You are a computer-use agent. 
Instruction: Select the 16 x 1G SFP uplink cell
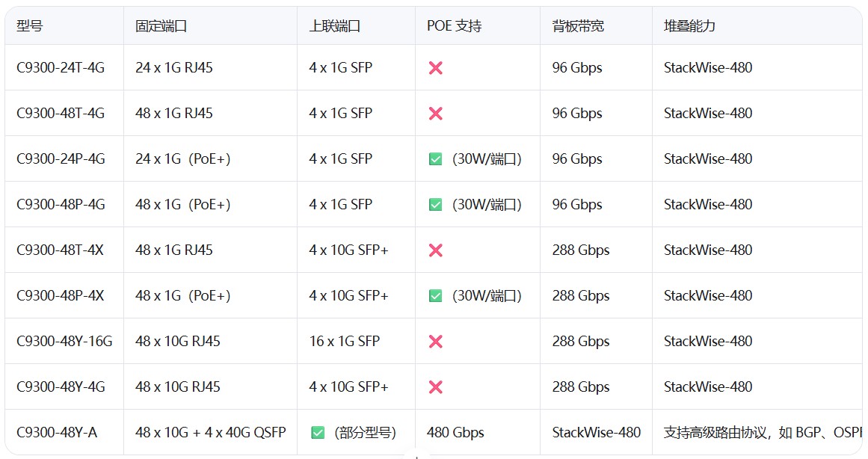(x=344, y=342)
